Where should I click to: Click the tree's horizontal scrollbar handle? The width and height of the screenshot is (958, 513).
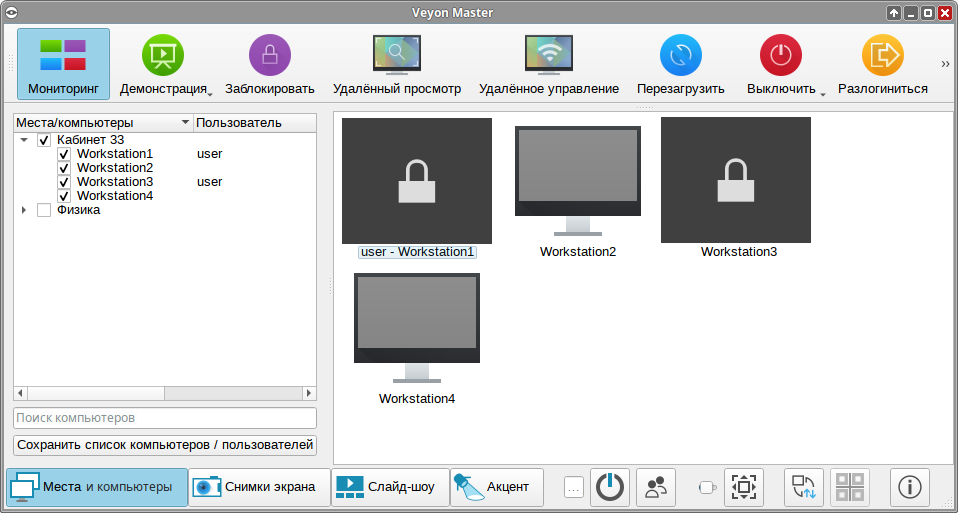pyautogui.click(x=96, y=393)
